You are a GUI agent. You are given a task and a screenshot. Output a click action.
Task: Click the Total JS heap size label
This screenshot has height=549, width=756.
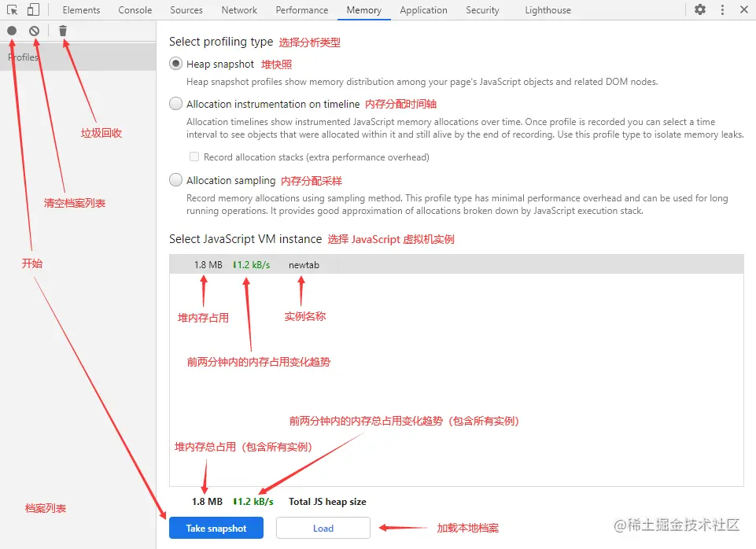[x=327, y=501]
